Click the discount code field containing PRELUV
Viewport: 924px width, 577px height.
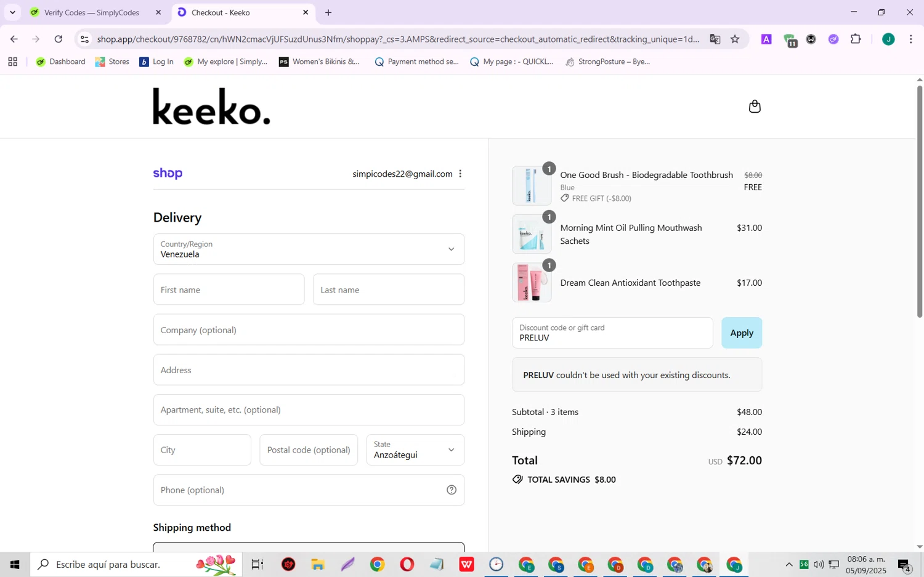[612, 333]
